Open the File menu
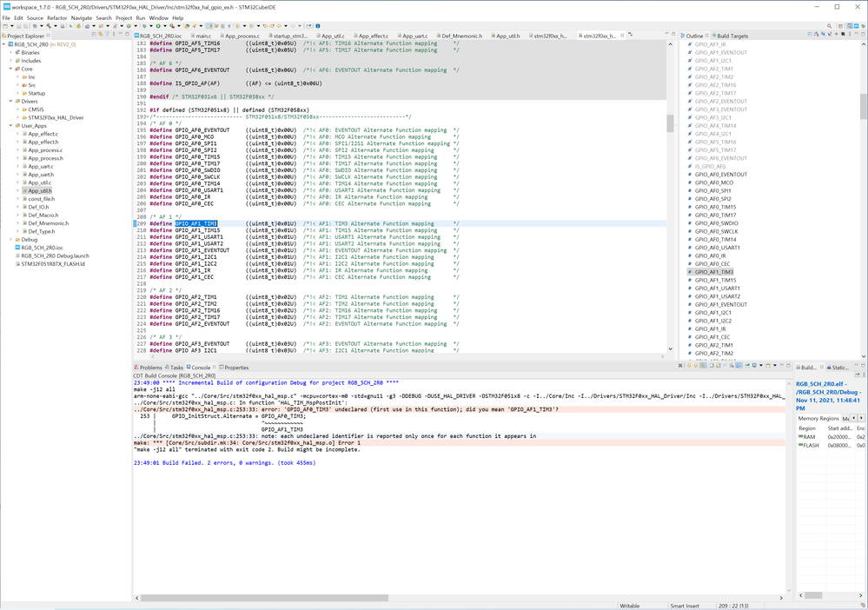 coord(6,17)
